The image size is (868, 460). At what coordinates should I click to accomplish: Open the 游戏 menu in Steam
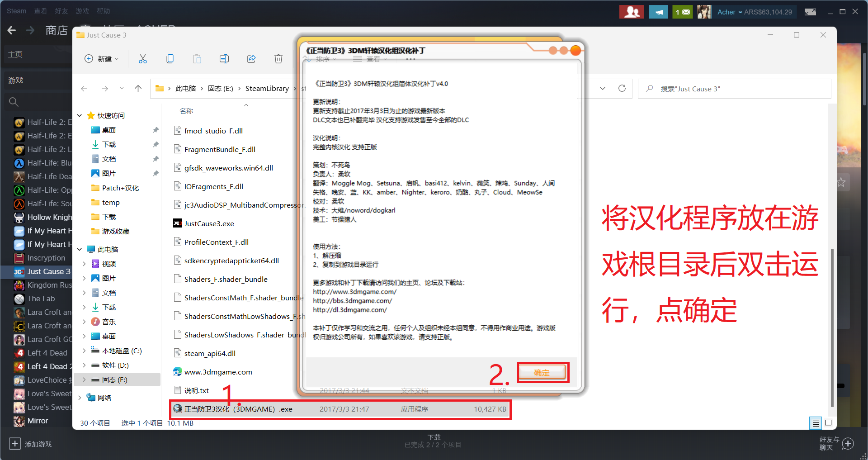[82, 11]
